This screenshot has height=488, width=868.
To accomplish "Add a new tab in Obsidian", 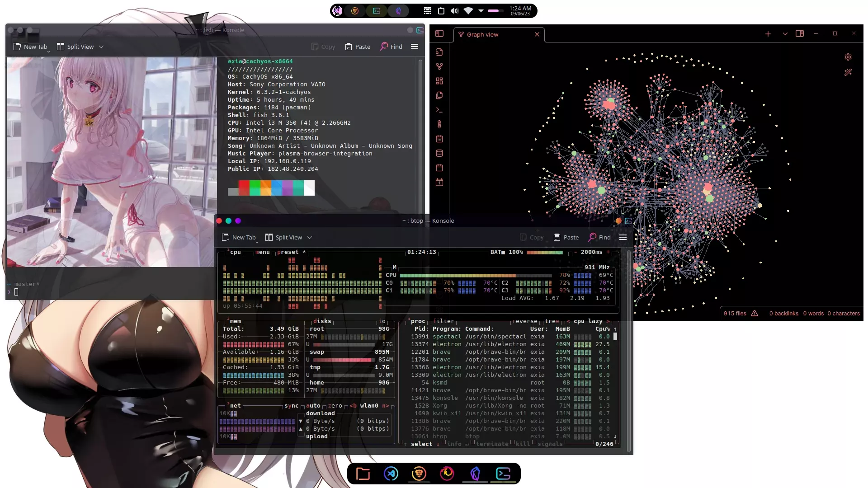I will pos(768,34).
